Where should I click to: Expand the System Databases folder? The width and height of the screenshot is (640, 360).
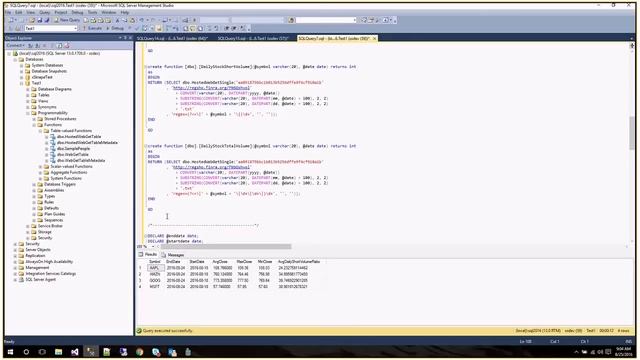coord(22,65)
